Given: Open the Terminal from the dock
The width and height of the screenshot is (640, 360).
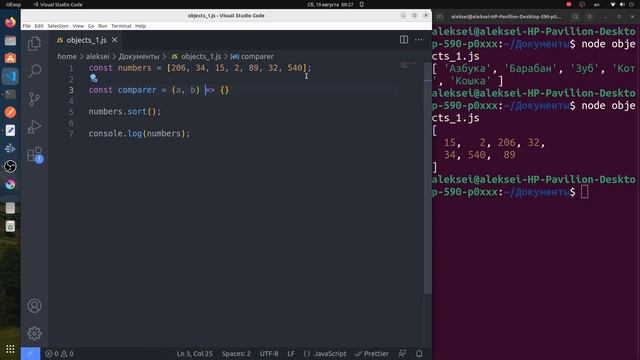Looking at the screenshot, I should pyautogui.click(x=10, y=94).
